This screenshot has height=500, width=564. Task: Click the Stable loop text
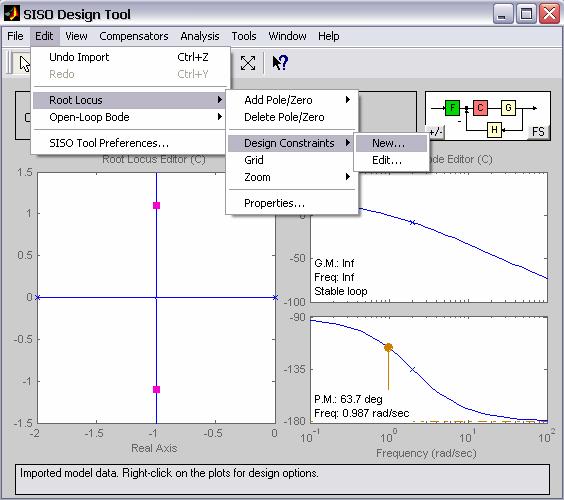(341, 291)
